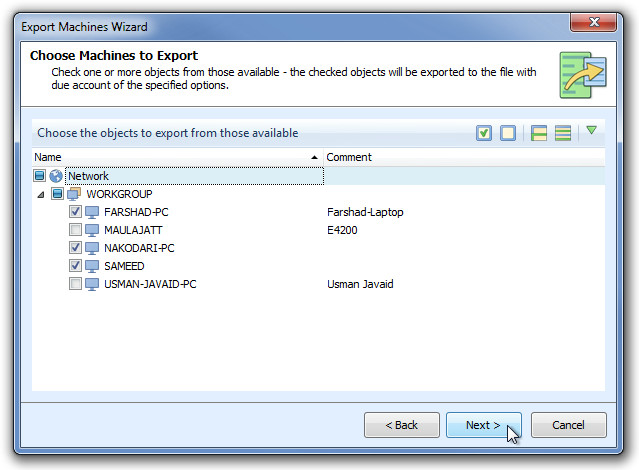
Task: Click the WORKGROUP computers icon
Action: pos(74,194)
